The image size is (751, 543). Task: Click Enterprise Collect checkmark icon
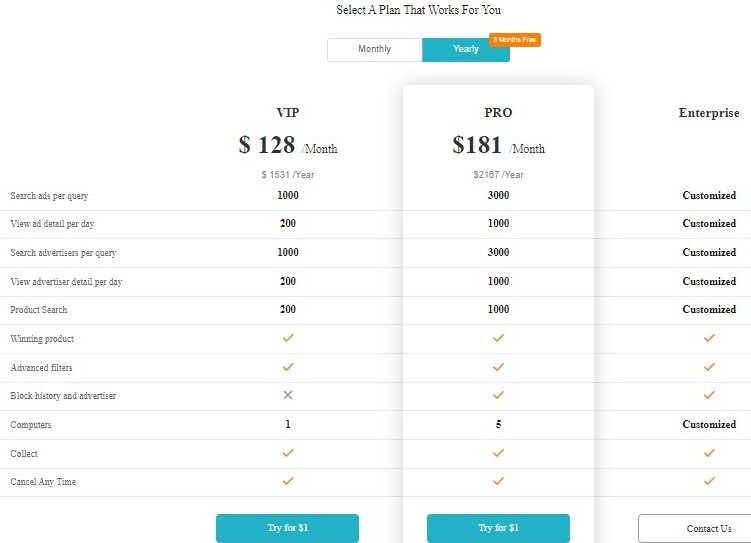709,453
